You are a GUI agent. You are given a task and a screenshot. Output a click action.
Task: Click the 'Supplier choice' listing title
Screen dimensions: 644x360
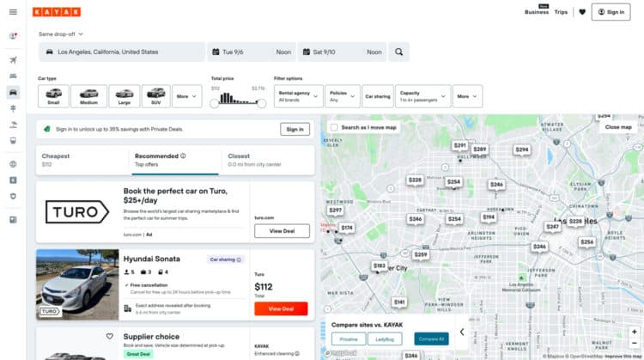tap(151, 336)
